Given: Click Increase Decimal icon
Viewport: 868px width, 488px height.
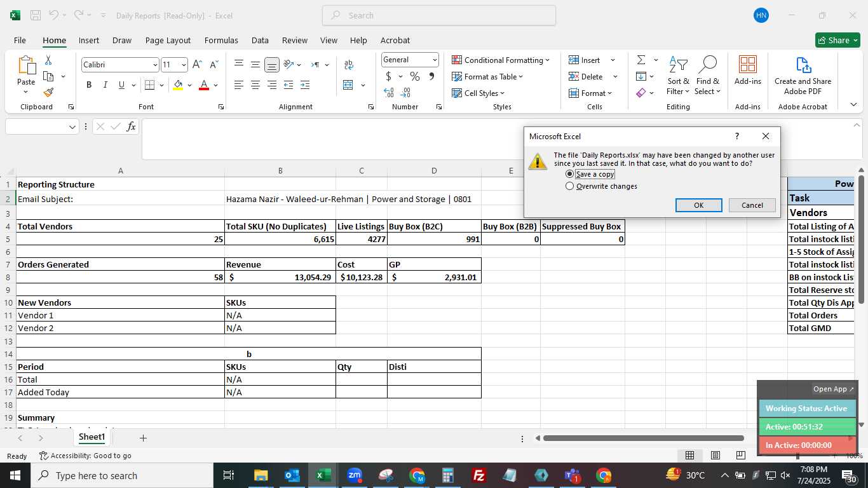Looking at the screenshot, I should [x=389, y=93].
